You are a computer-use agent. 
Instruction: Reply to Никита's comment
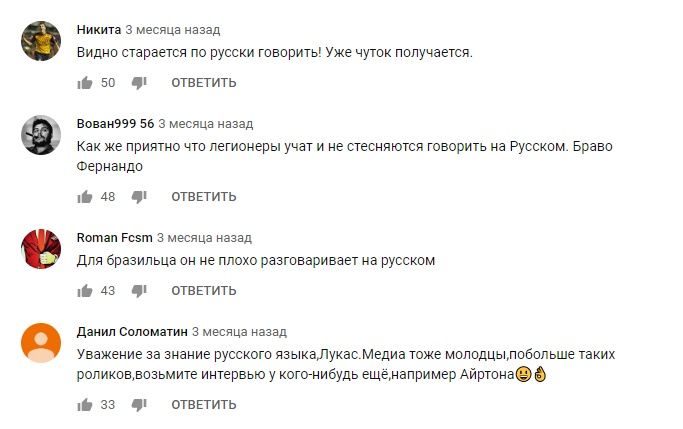pyautogui.click(x=204, y=82)
